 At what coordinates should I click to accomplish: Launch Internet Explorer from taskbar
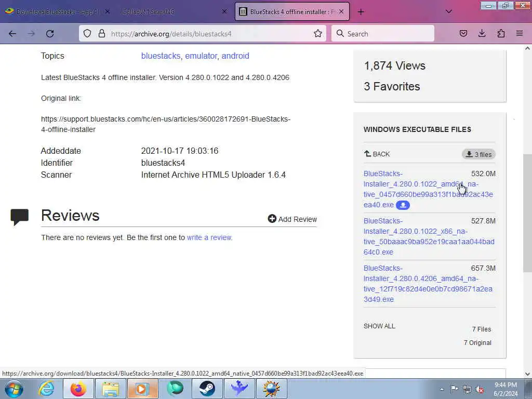click(46, 389)
